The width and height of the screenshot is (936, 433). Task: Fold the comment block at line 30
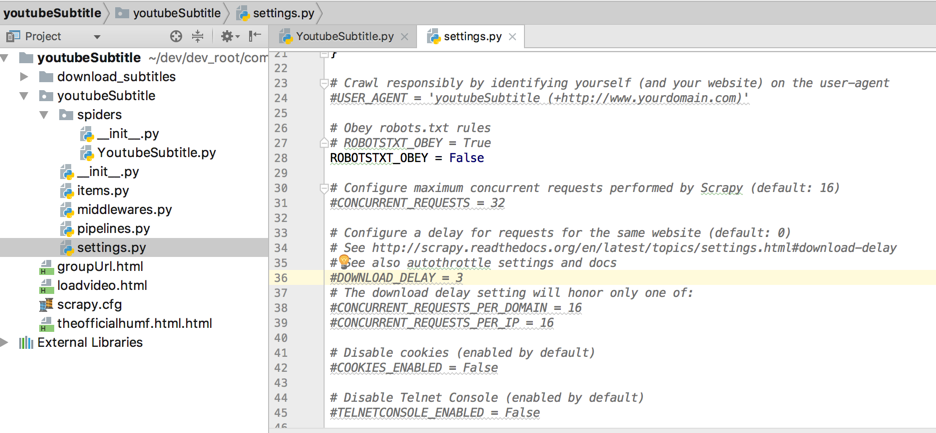point(323,188)
